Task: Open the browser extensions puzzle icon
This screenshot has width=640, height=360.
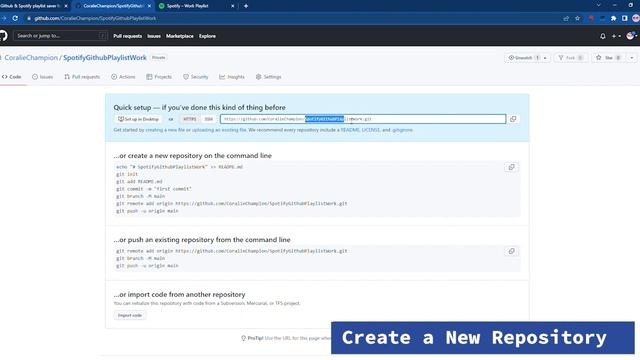Action: coord(613,18)
